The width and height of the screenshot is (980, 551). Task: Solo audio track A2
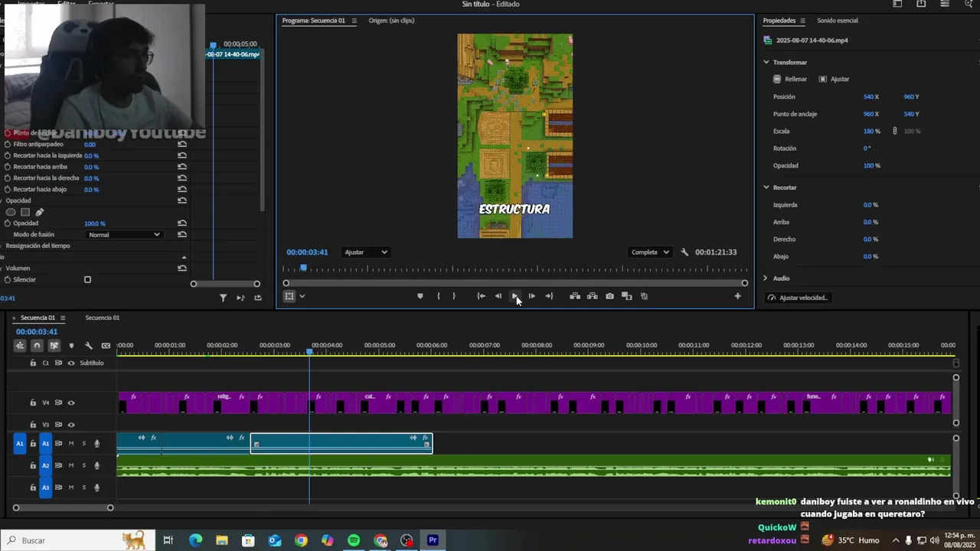click(x=84, y=465)
